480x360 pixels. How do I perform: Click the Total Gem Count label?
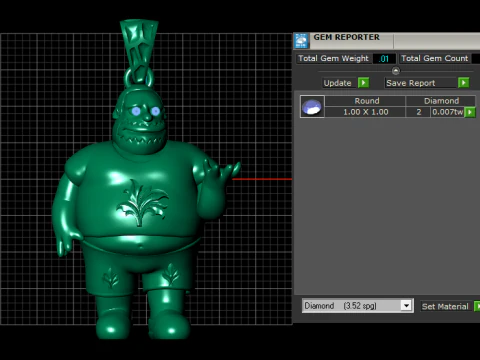434,58
